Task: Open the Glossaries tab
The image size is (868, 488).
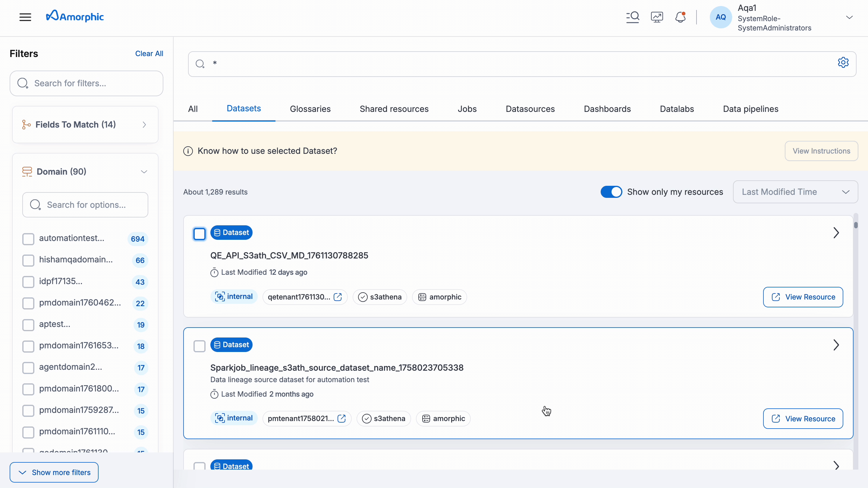Action: pos(310,109)
